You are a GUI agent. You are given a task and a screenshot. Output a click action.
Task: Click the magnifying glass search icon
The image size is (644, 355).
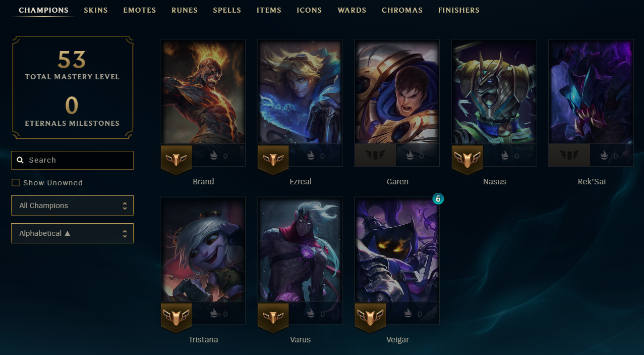[x=20, y=160]
